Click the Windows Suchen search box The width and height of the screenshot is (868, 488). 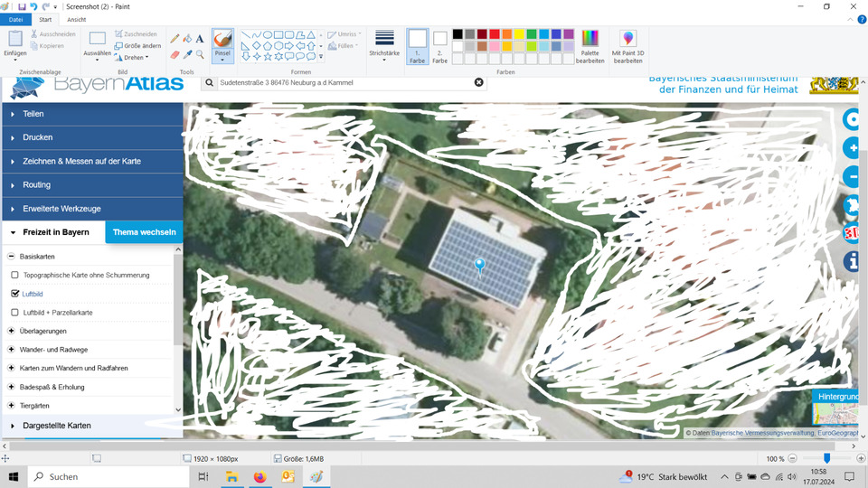[x=108, y=476]
